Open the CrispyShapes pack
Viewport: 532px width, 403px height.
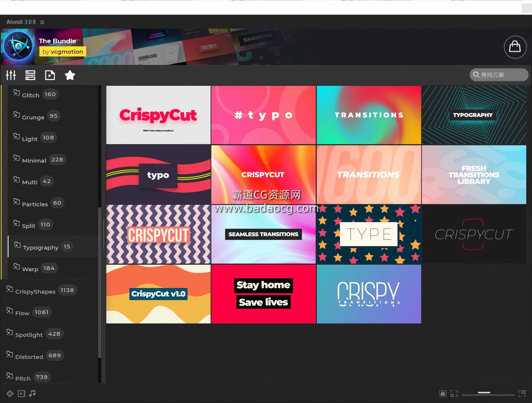[x=49, y=290]
